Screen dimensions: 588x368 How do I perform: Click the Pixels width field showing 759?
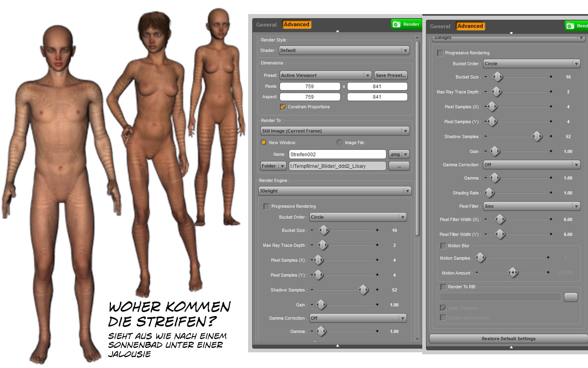310,86
